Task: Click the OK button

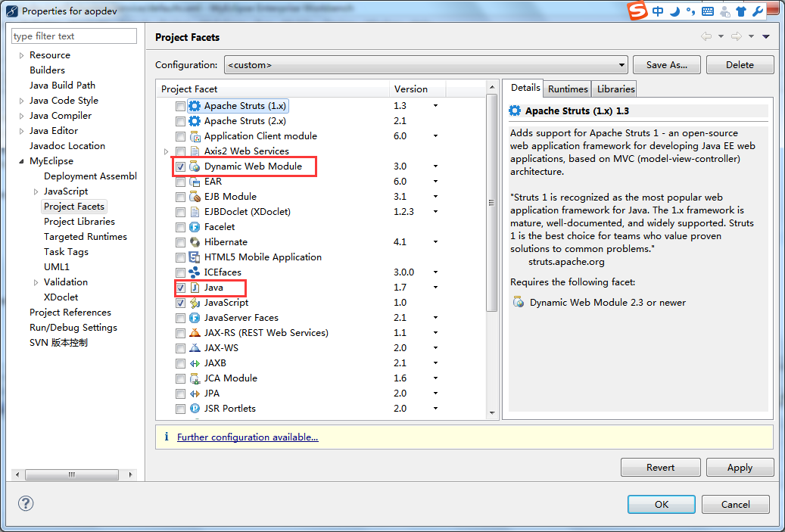Action: pyautogui.click(x=662, y=505)
